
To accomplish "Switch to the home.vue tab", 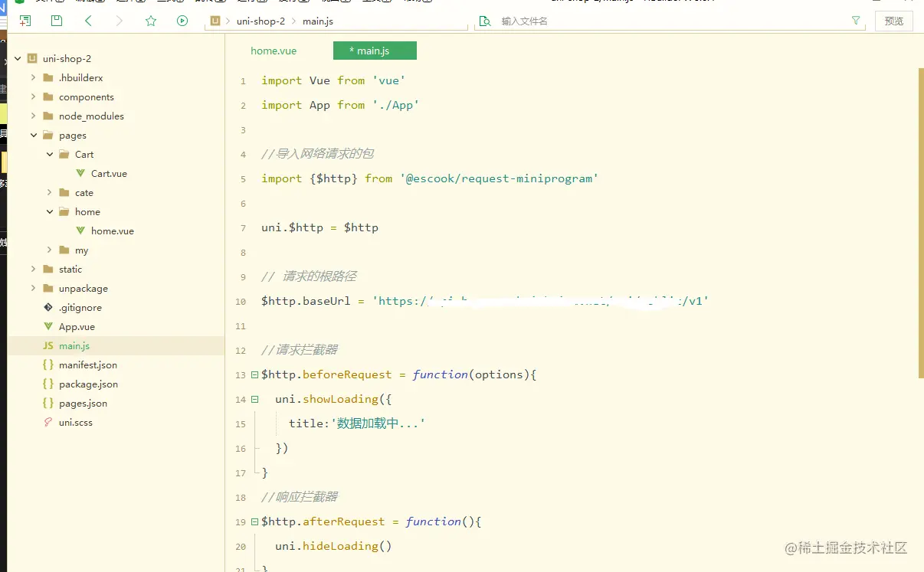I will 274,51.
